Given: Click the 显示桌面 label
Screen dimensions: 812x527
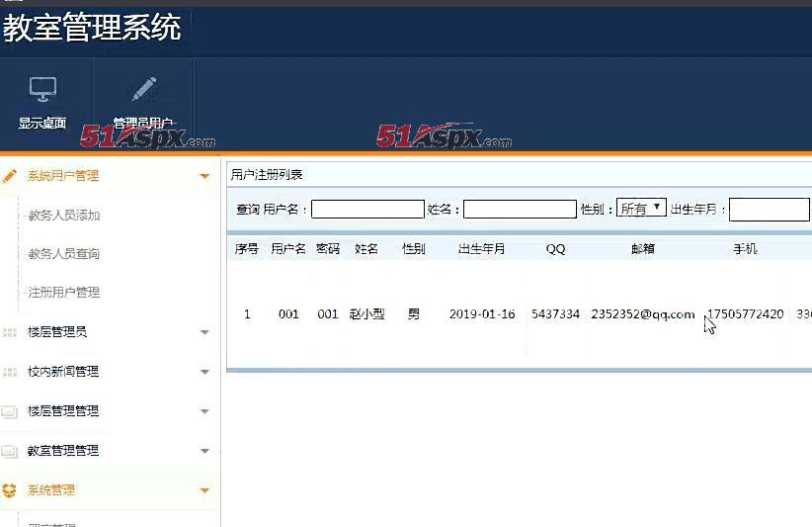Looking at the screenshot, I should [x=42, y=123].
